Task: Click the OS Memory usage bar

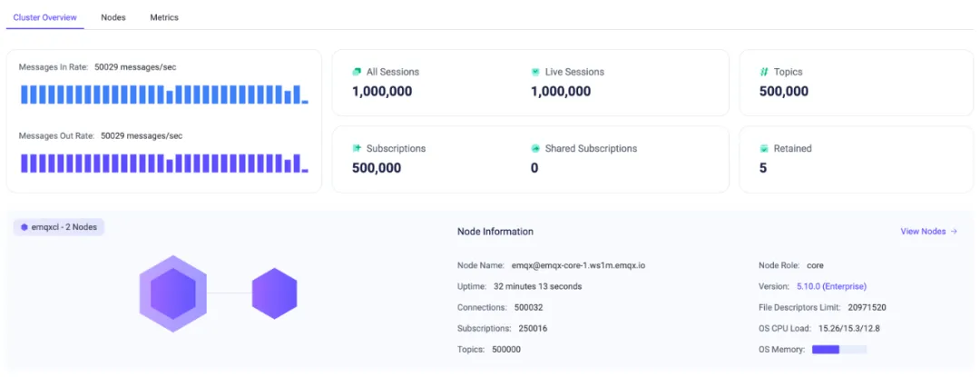Action: click(x=838, y=350)
